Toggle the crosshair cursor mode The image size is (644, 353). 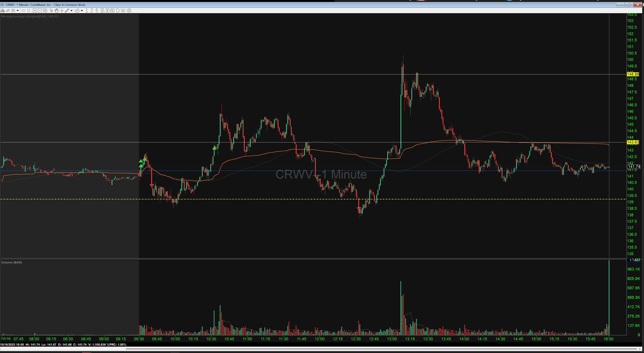[x=62, y=11]
